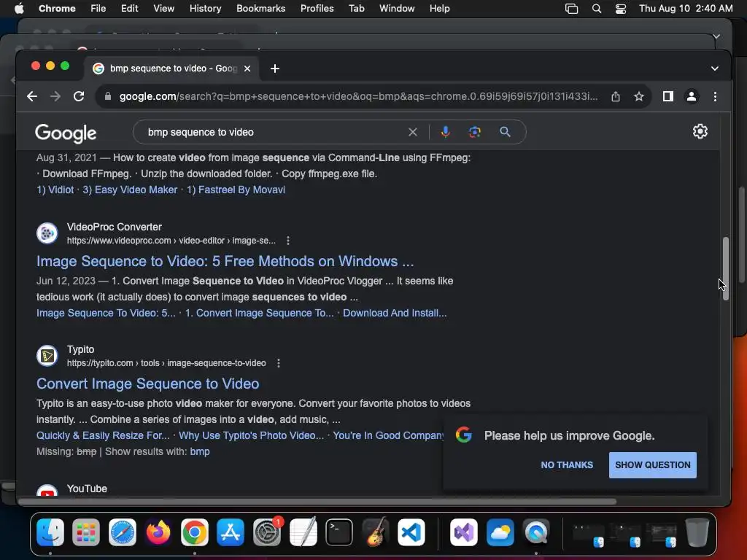Open a new tab with plus button
747x560 pixels.
[x=275, y=69]
